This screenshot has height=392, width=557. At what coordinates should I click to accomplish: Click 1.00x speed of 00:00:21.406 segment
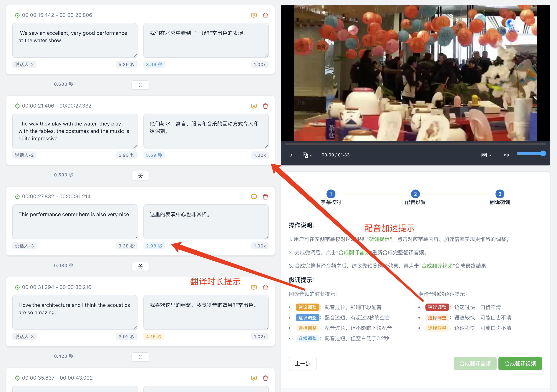[x=260, y=155]
